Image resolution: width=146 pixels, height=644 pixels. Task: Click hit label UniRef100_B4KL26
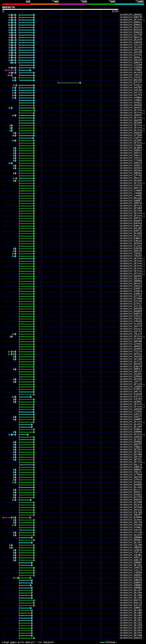tap(131, 603)
